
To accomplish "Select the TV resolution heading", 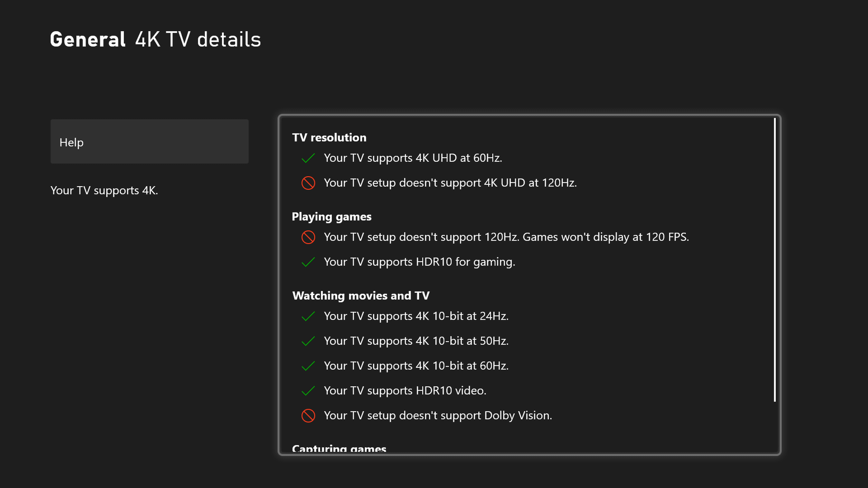I will point(329,137).
